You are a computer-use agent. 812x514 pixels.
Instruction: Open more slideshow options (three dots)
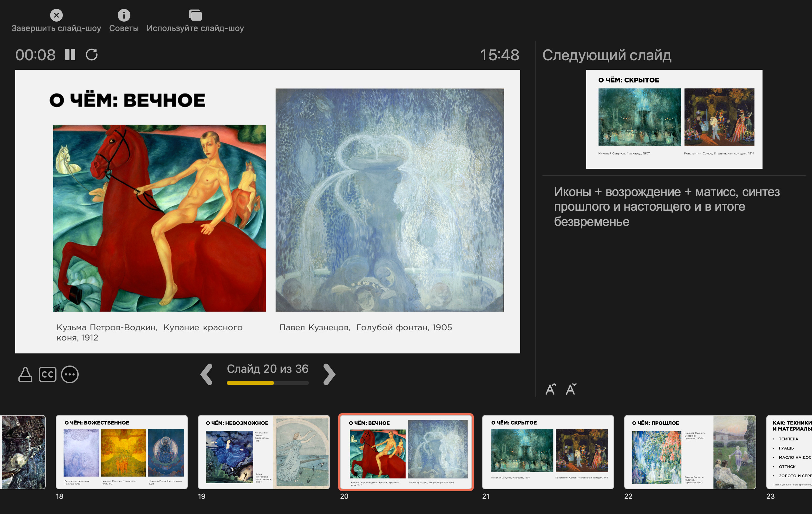pos(70,374)
